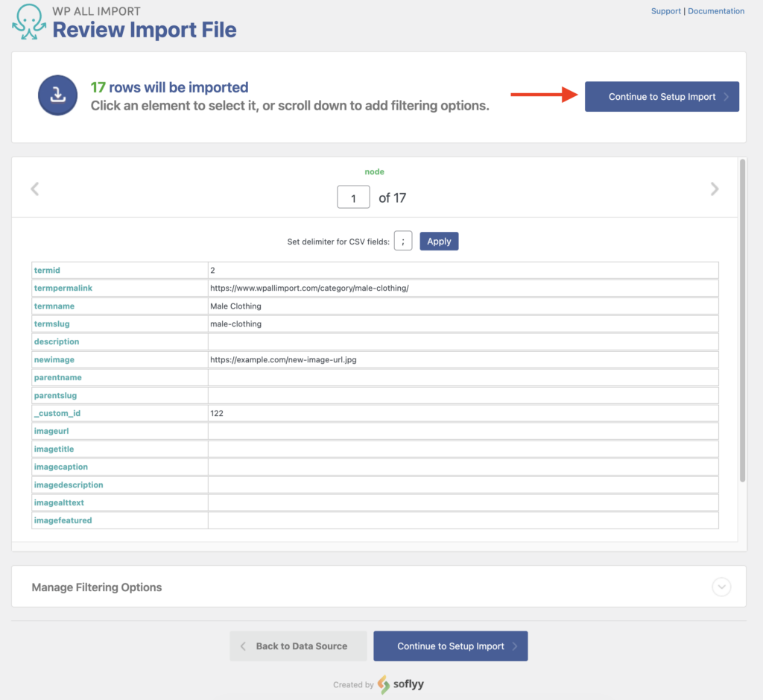Viewport: 763px width, 700px height.
Task: Click the top Continue to Setup Import button
Action: coord(662,96)
